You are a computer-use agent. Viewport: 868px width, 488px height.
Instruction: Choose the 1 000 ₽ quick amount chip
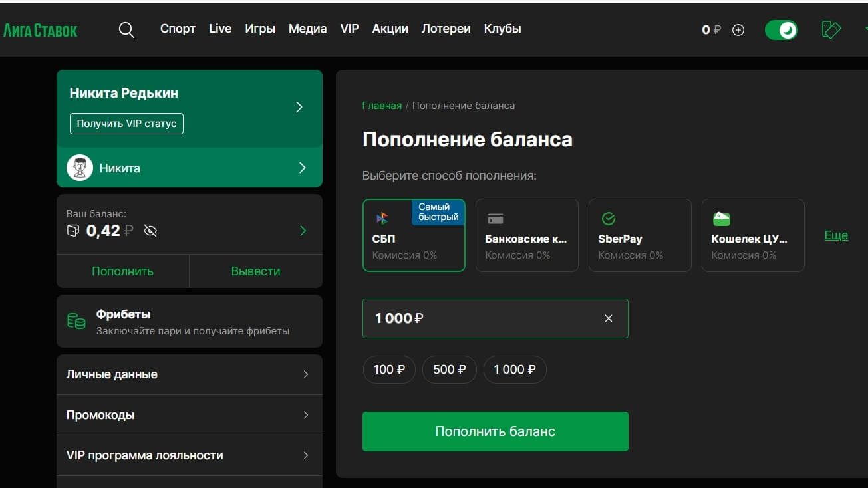point(515,370)
